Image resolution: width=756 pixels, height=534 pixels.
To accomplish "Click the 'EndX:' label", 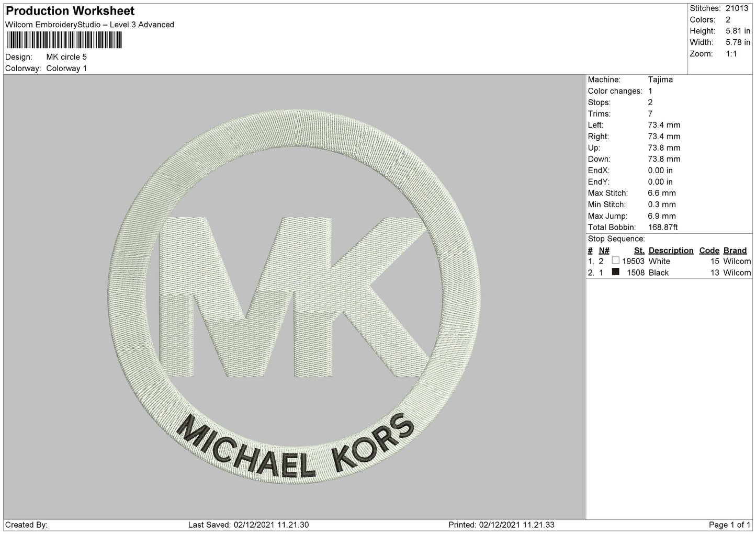I will (599, 171).
